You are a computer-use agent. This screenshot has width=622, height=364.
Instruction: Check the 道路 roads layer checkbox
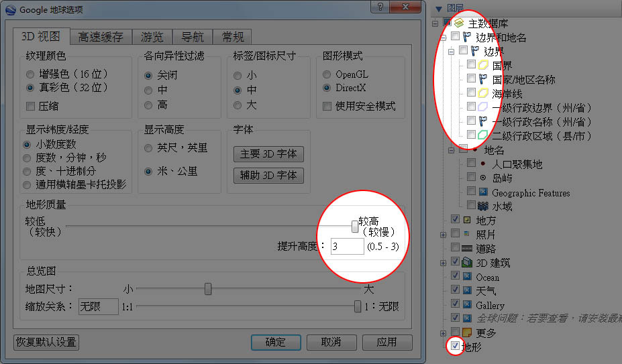coord(455,247)
